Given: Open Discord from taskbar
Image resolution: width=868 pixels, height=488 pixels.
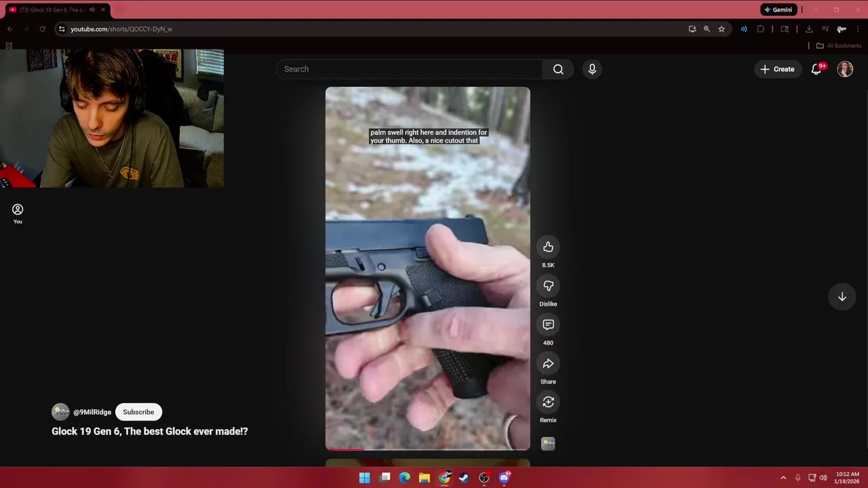Looking at the screenshot, I should point(504,478).
